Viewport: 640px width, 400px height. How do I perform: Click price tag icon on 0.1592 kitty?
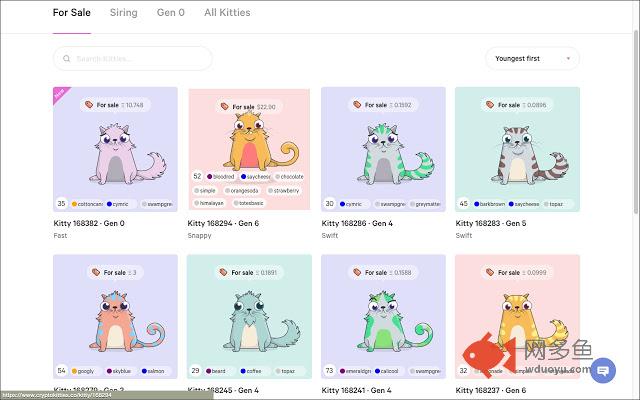click(357, 105)
